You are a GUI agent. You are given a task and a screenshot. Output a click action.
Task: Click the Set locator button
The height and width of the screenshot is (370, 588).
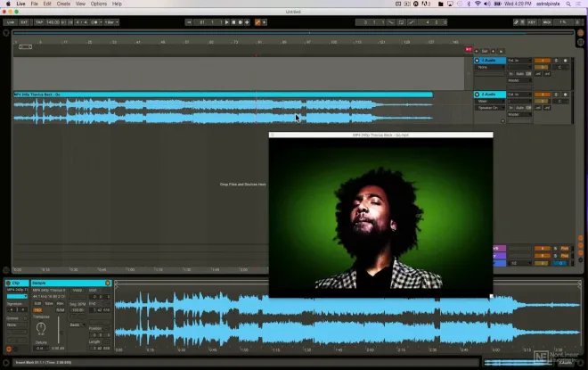point(485,51)
